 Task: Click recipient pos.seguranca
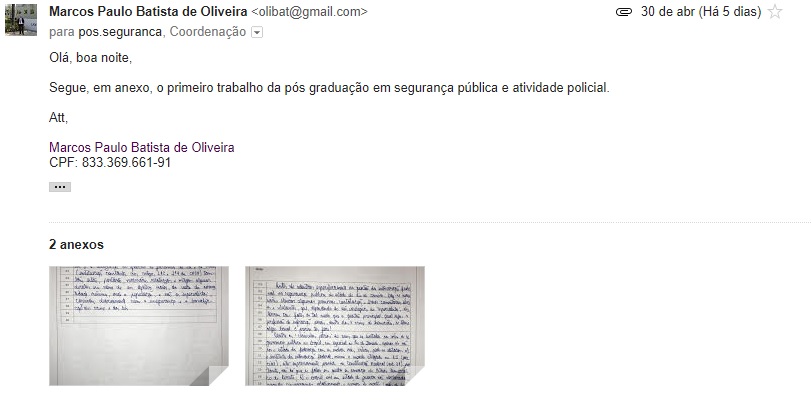pyautogui.click(x=120, y=32)
